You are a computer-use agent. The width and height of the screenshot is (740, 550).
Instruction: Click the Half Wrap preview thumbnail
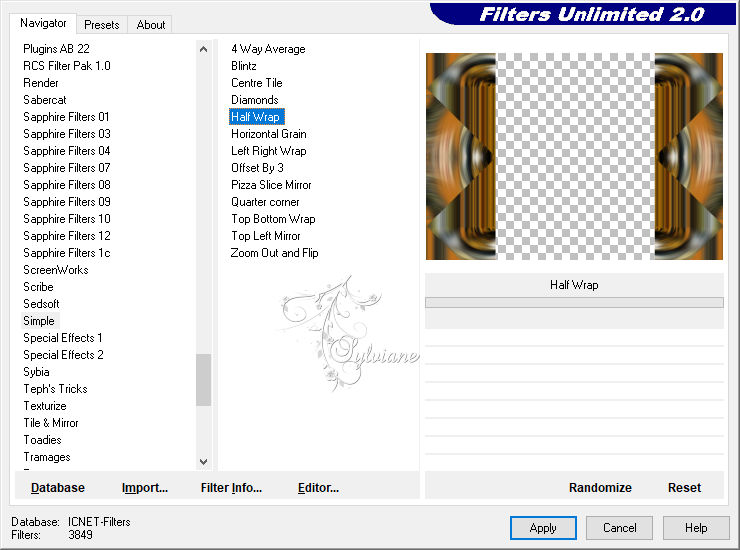574,156
